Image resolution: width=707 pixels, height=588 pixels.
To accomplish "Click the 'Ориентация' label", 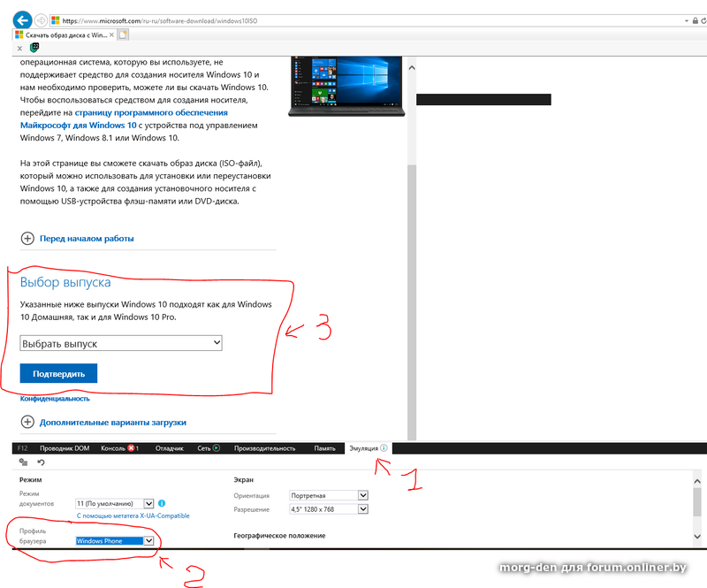I will tap(251, 495).
